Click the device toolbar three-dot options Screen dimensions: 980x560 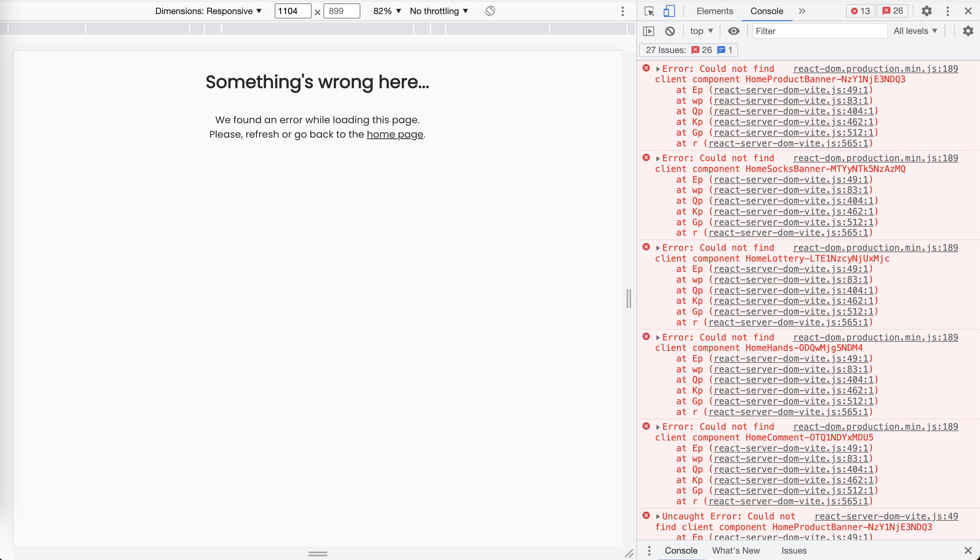[622, 11]
